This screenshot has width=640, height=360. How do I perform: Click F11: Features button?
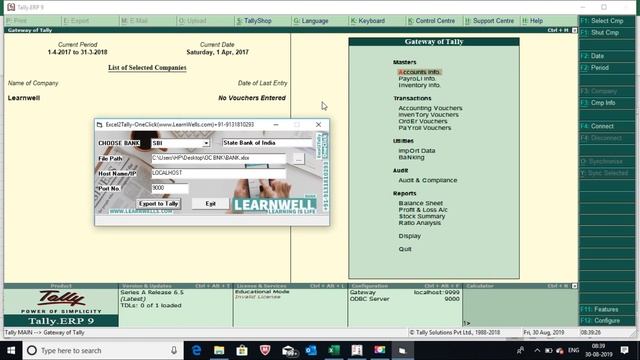point(607,309)
